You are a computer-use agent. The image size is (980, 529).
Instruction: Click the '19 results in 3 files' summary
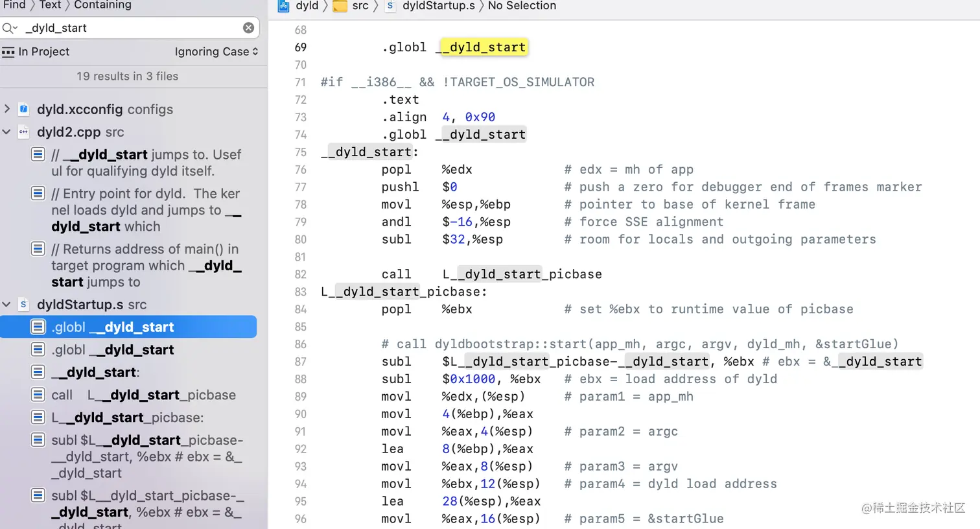[127, 76]
